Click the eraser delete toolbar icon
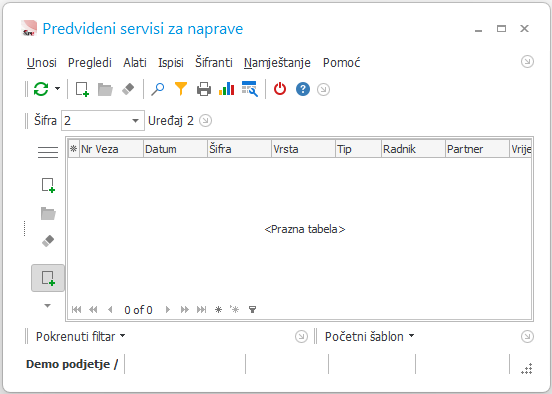This screenshot has width=552, height=394. tap(128, 89)
